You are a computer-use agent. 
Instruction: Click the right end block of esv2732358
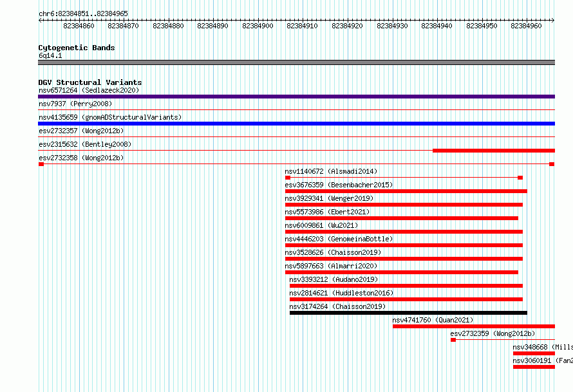[552, 164]
